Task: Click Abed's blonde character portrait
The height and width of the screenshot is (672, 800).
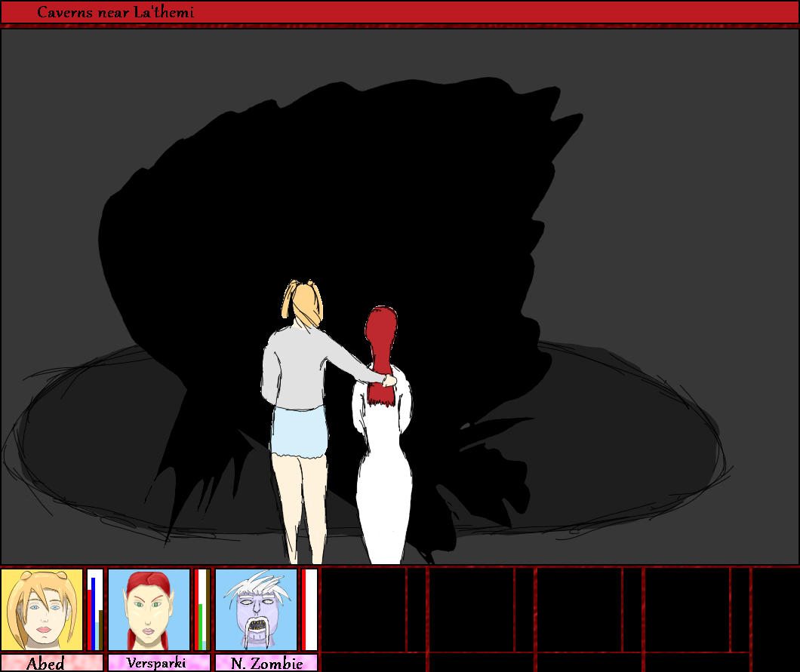Action: coord(42,609)
